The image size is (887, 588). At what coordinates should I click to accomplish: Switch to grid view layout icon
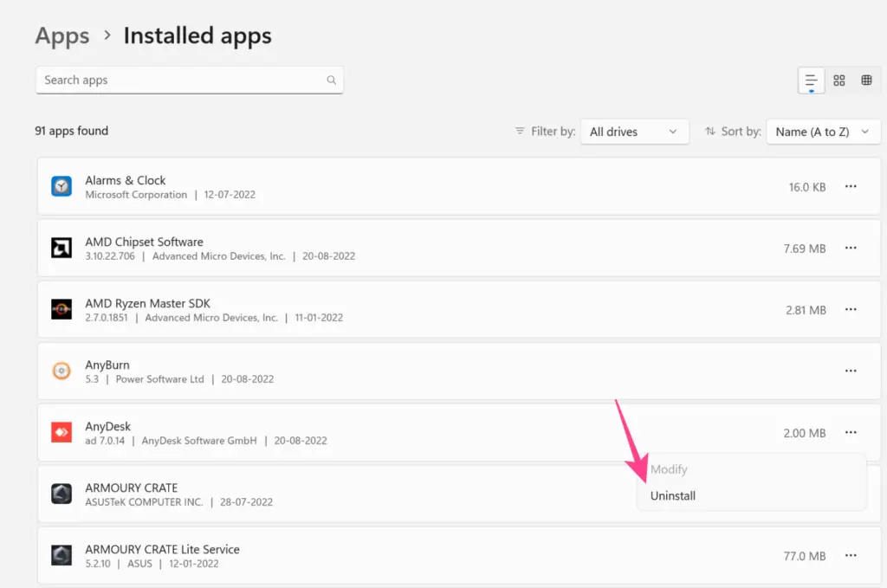point(838,81)
